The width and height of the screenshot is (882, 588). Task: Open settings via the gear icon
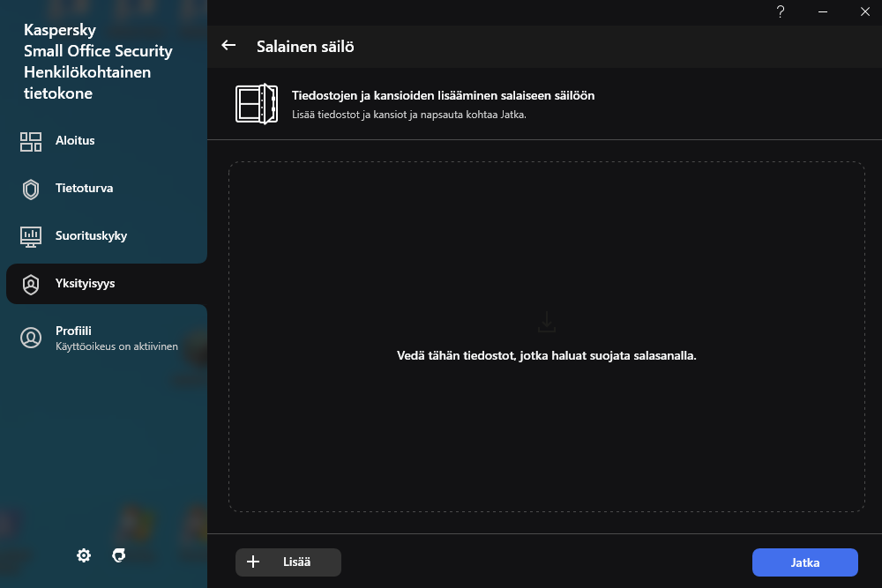[x=84, y=555]
